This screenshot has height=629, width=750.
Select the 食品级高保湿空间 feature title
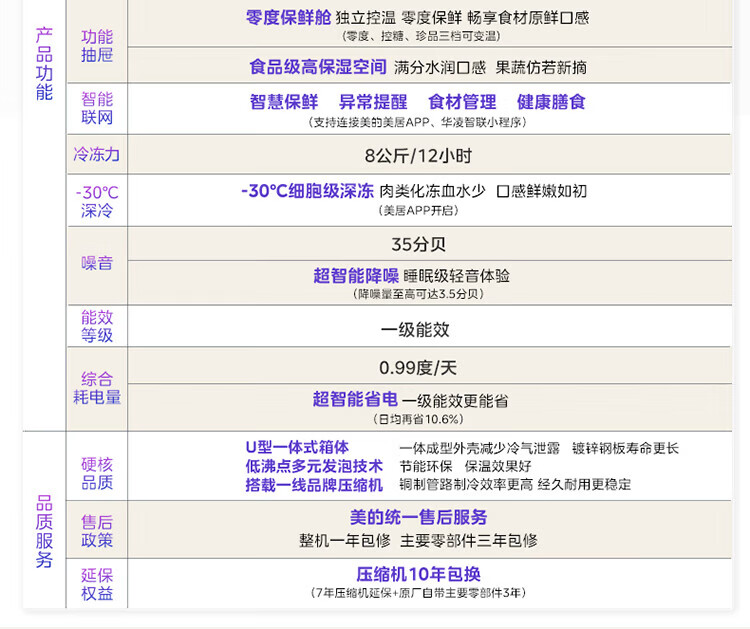point(317,67)
